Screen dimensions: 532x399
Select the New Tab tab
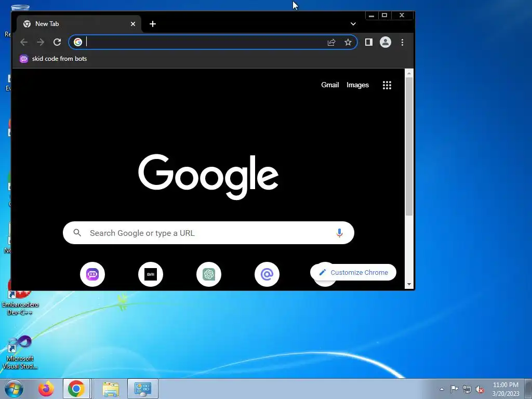[79, 24]
